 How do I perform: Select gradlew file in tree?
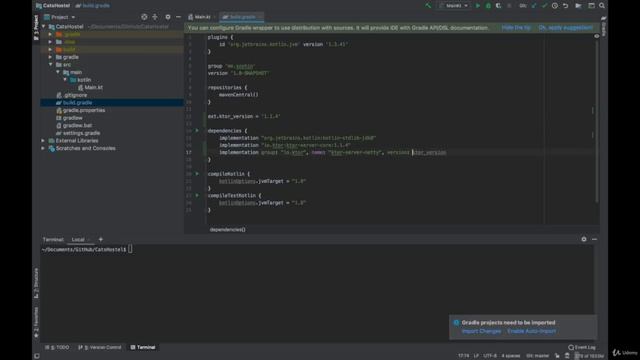[69, 118]
